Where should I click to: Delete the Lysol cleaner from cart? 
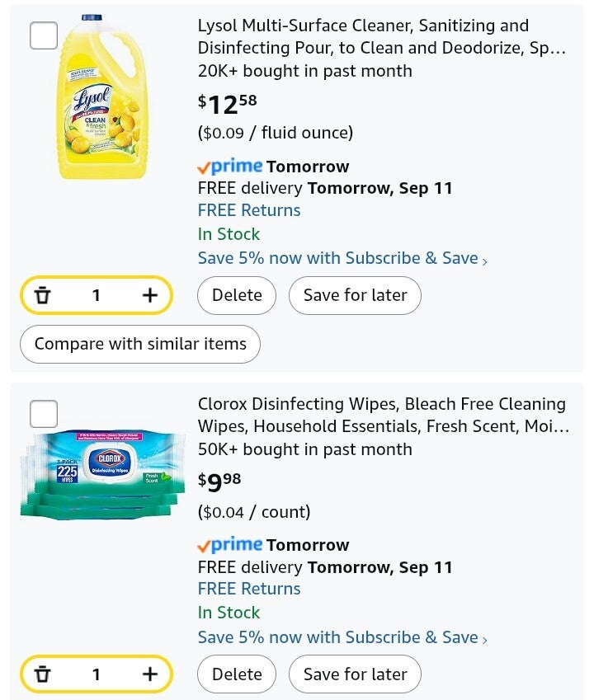[x=237, y=295]
